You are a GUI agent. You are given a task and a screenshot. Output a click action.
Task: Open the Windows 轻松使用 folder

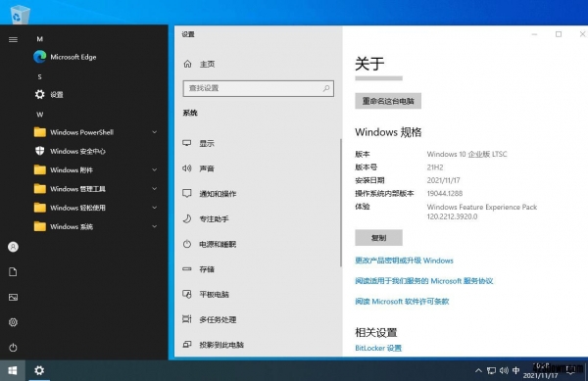click(x=70, y=208)
